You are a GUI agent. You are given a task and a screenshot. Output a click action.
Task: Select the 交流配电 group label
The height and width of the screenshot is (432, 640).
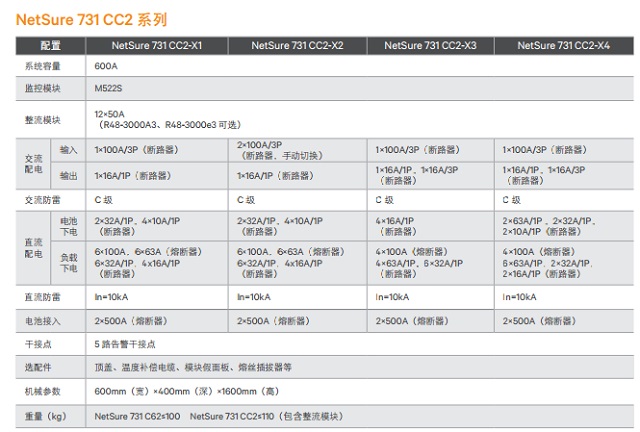(x=33, y=164)
